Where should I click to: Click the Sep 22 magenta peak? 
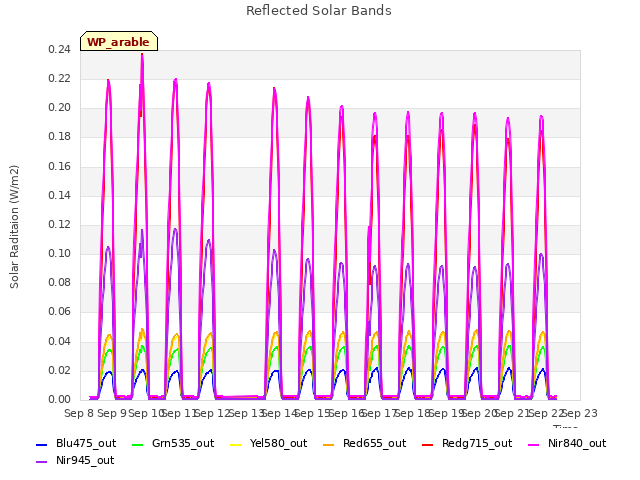pyautogui.click(x=541, y=118)
